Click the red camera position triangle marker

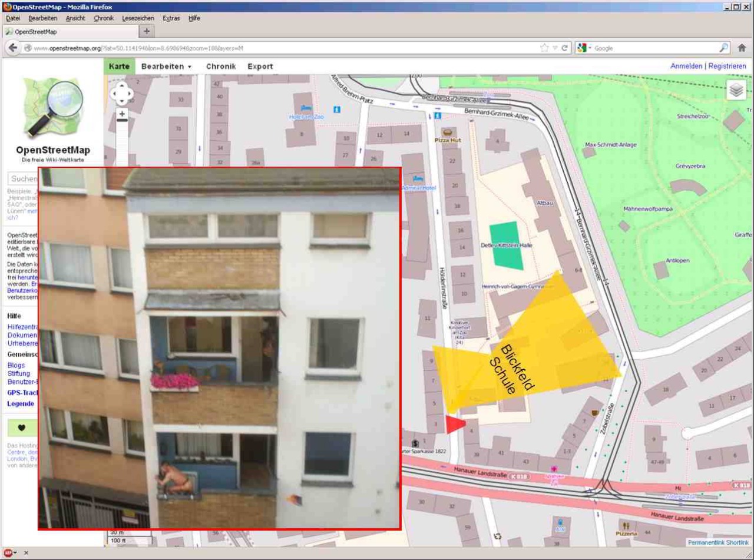tap(454, 424)
